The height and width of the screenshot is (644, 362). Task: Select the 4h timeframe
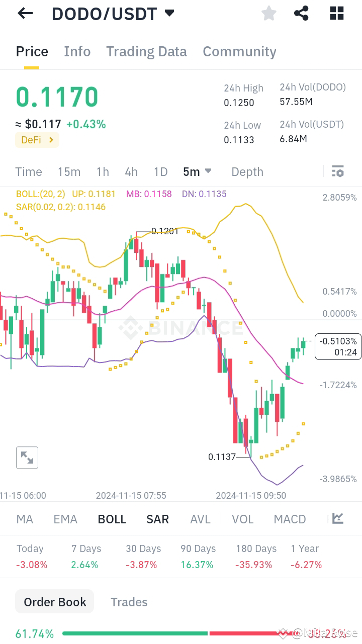(x=131, y=171)
